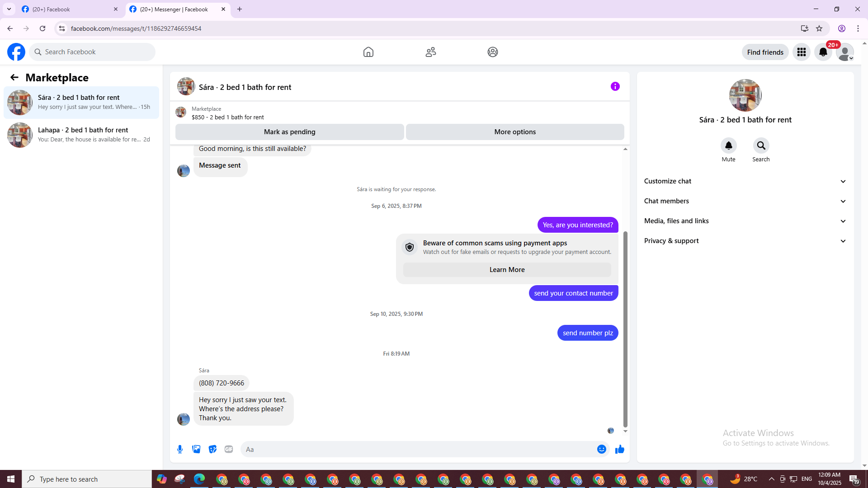
Task: Search in conversation with the magnifier icon
Action: coord(761,145)
